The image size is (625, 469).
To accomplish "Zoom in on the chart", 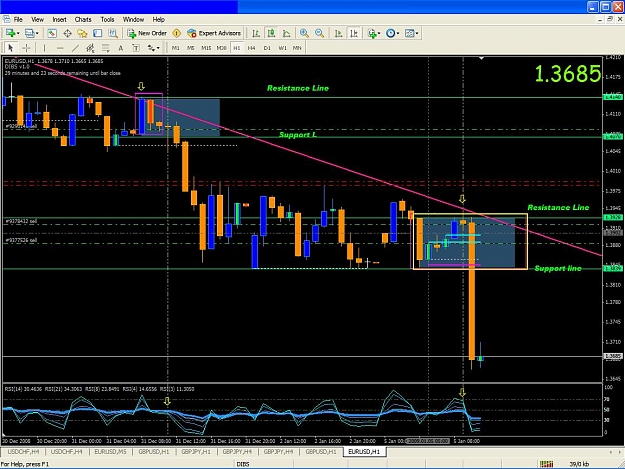I will tap(304, 33).
